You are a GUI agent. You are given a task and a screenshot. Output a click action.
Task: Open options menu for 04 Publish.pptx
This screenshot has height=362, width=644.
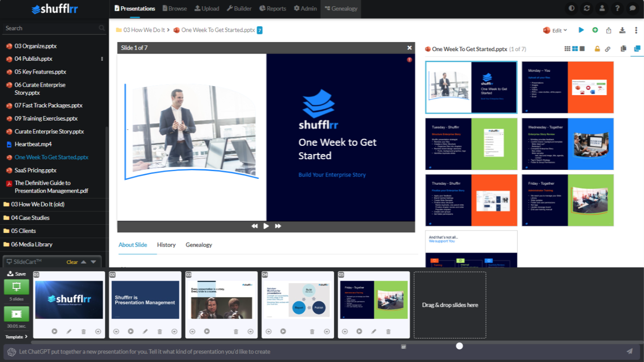pyautogui.click(x=102, y=59)
